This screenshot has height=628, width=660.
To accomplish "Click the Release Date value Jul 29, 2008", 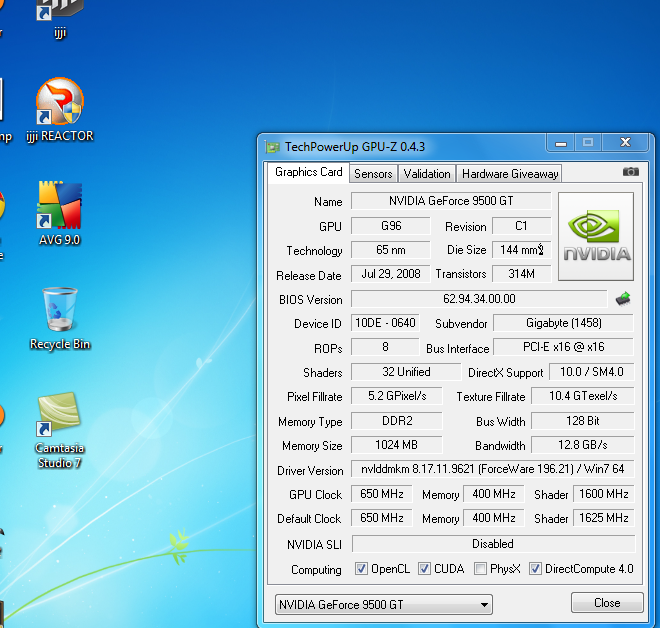I will point(391,274).
